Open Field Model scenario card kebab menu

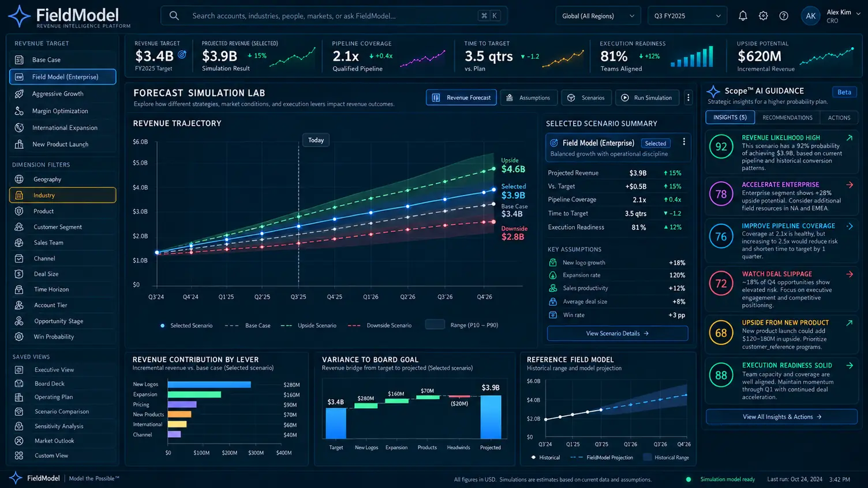tap(684, 142)
